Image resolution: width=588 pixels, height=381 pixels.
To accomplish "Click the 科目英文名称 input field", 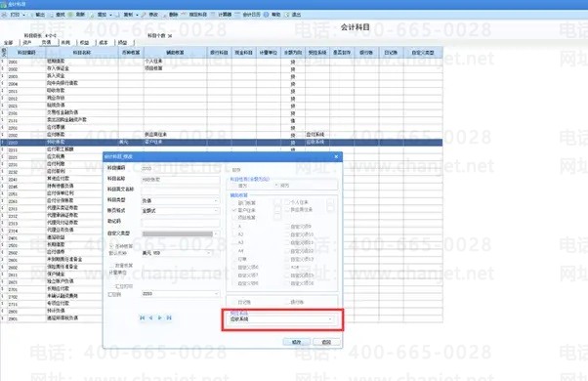I will tap(181, 190).
